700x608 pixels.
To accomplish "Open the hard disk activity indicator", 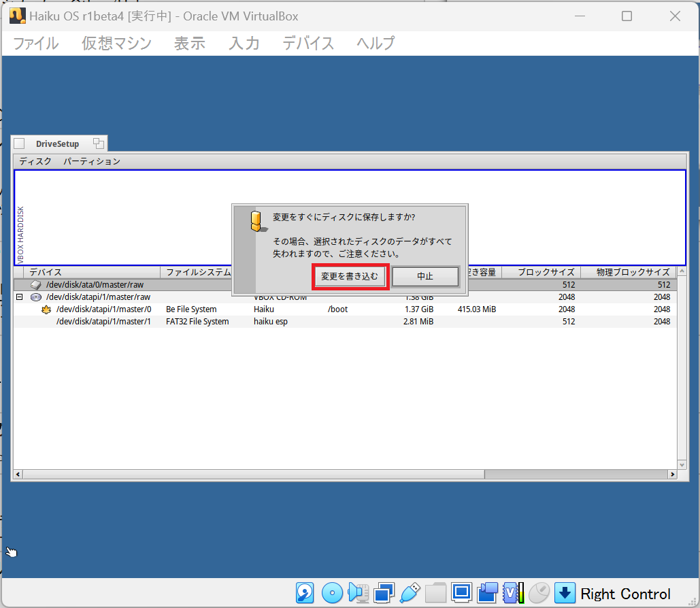I will (305, 593).
